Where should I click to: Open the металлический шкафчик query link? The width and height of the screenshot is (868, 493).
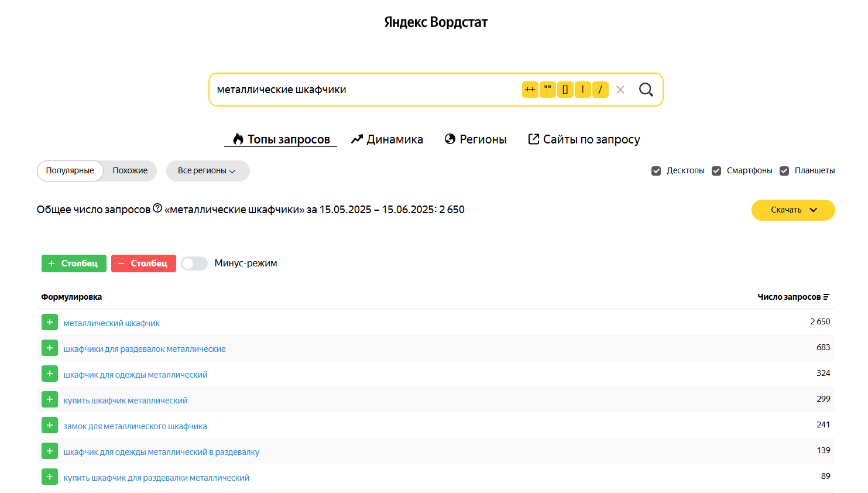tap(112, 323)
